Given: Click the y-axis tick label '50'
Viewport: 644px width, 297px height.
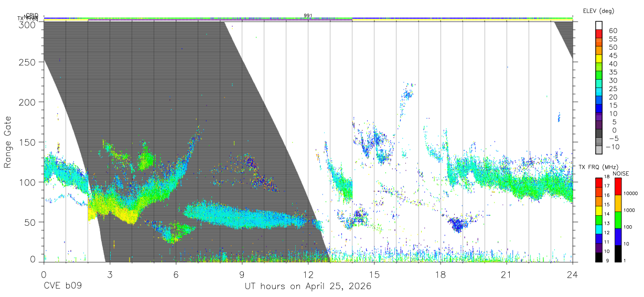Looking at the screenshot, I should 31,222.
